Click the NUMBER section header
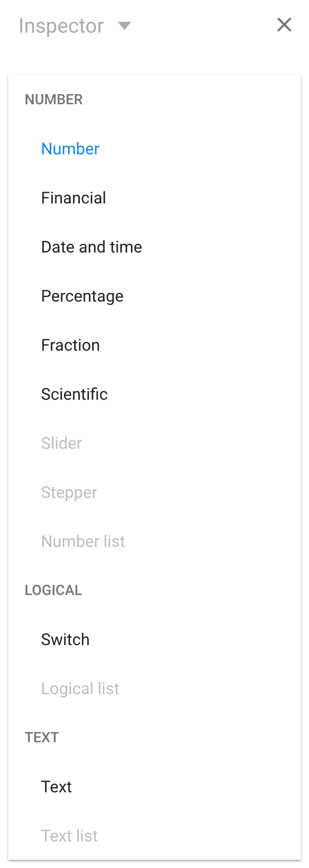Screen dimensions: 309x868 pos(54,99)
